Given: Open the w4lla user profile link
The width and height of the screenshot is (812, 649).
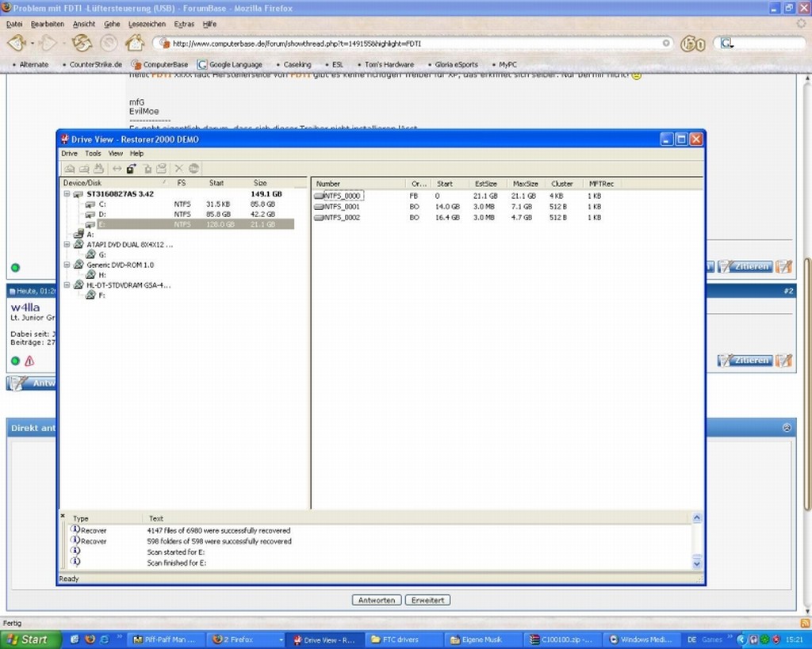Looking at the screenshot, I should (x=25, y=307).
